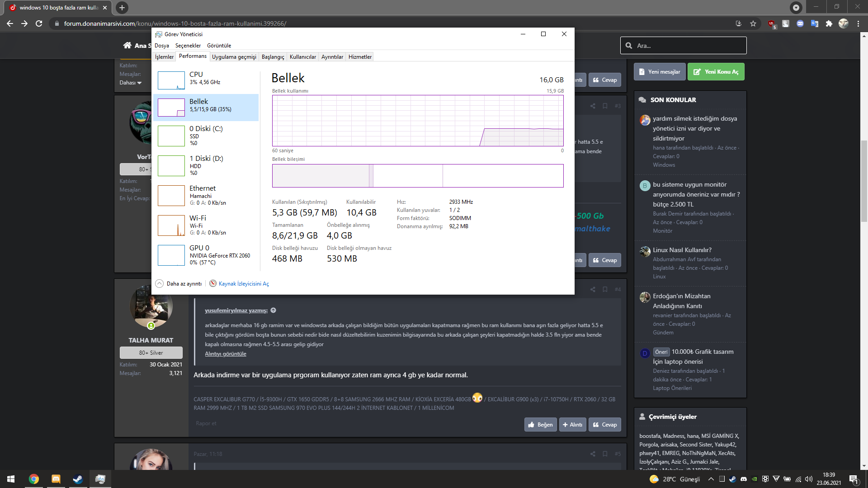Click the Steam icon in the taskbar
Viewport: 868px width, 488px height.
point(78,479)
